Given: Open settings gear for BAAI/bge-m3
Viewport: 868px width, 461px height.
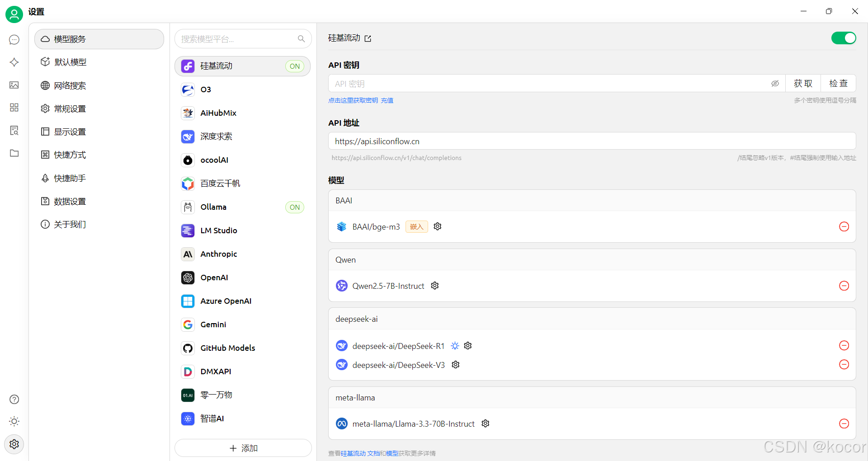Looking at the screenshot, I should pos(438,226).
